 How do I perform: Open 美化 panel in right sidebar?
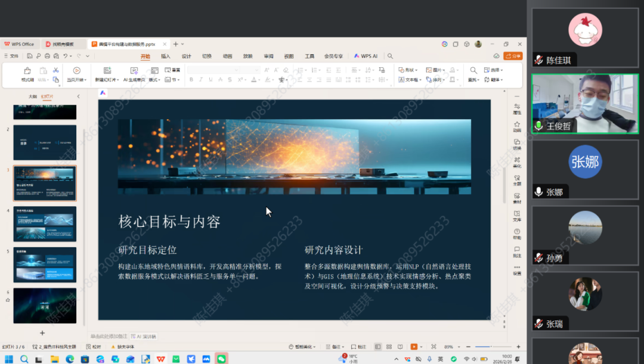coord(516,162)
